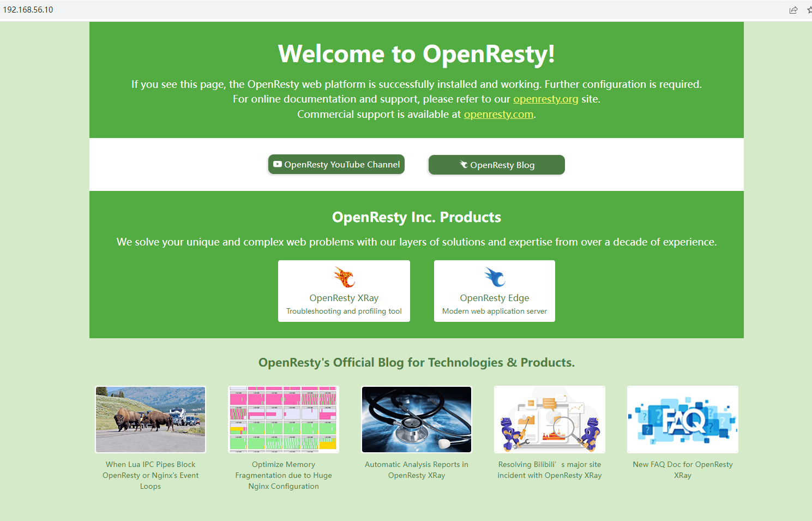This screenshot has height=521, width=812.
Task: Open the openresty.org documentation link
Action: pyautogui.click(x=545, y=99)
